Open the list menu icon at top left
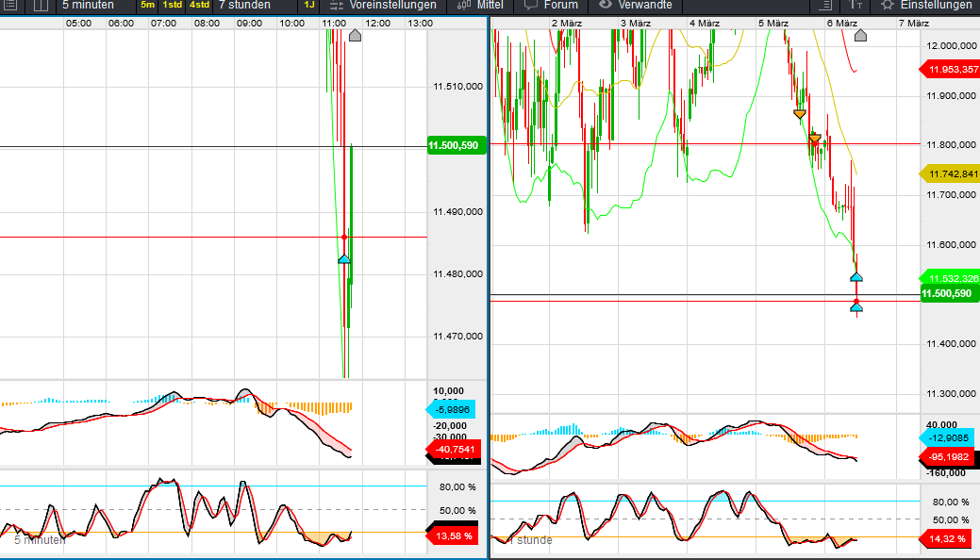 point(10,5)
